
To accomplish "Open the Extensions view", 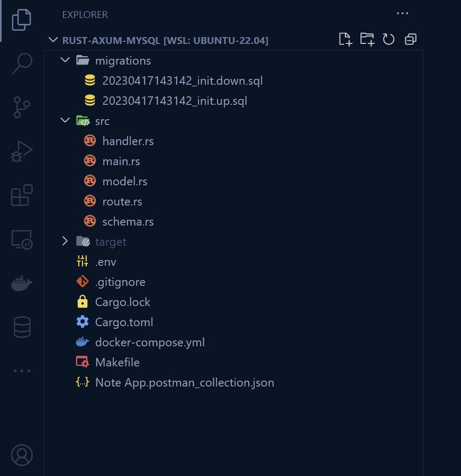I will [x=21, y=195].
